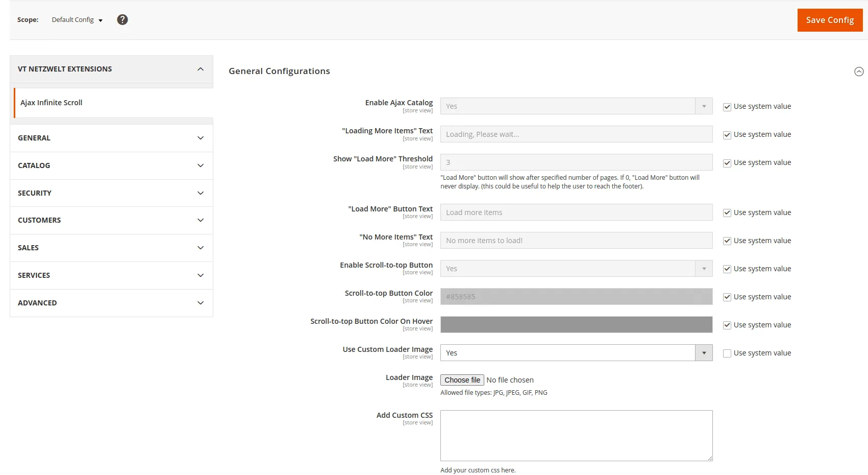The height and width of the screenshot is (475, 868).
Task: Expand the Advanced section chevron
Action: [x=201, y=303]
